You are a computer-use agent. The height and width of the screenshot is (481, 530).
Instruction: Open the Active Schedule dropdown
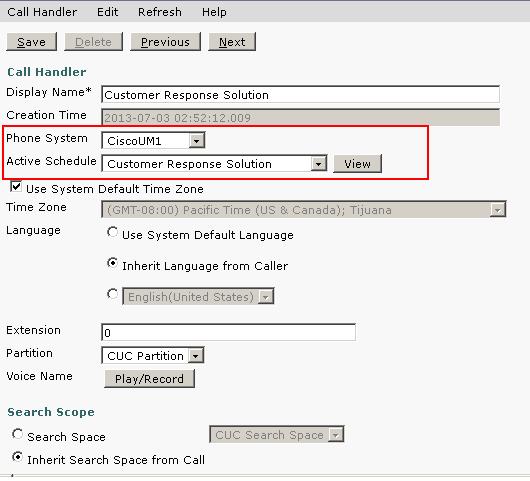(214, 164)
